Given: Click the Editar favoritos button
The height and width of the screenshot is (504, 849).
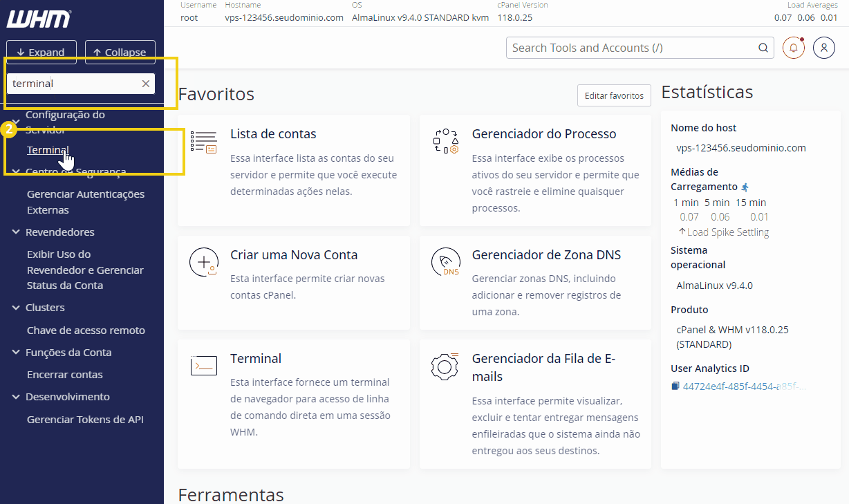Looking at the screenshot, I should click(x=614, y=95).
